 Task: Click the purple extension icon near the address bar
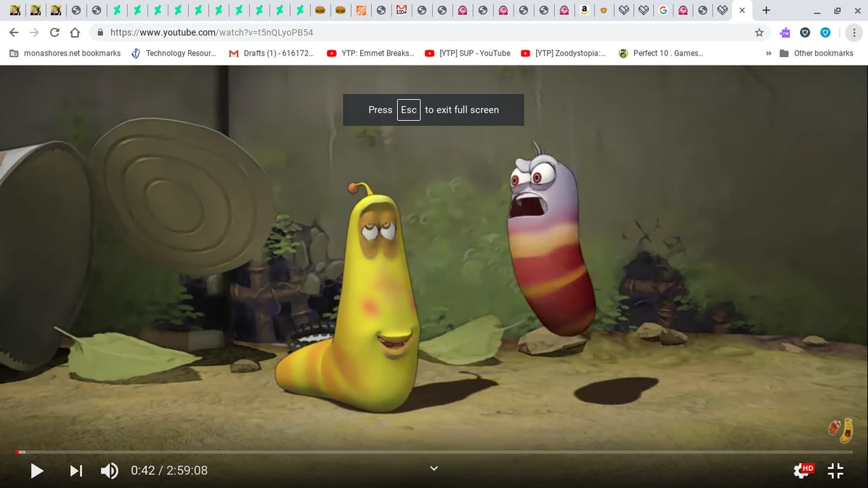[785, 33]
